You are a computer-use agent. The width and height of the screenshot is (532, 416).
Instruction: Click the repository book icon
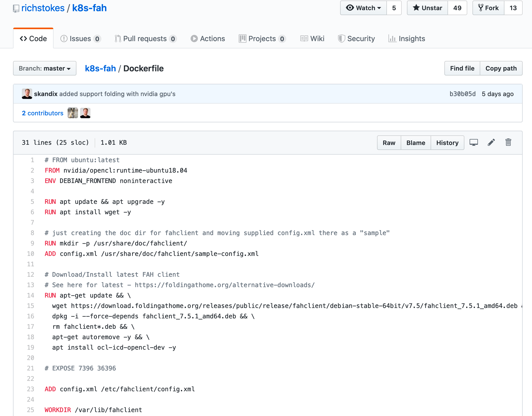[16, 9]
